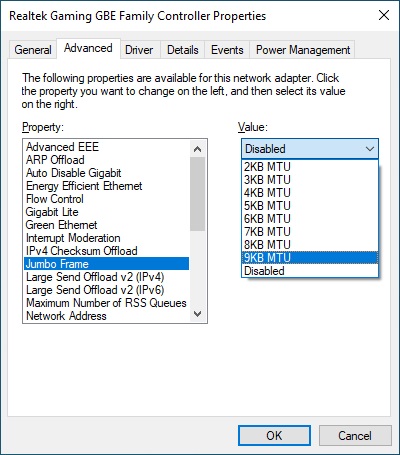The image size is (400, 455).
Task: Collapse the Value dropdown showing Disabled
Action: point(310,149)
